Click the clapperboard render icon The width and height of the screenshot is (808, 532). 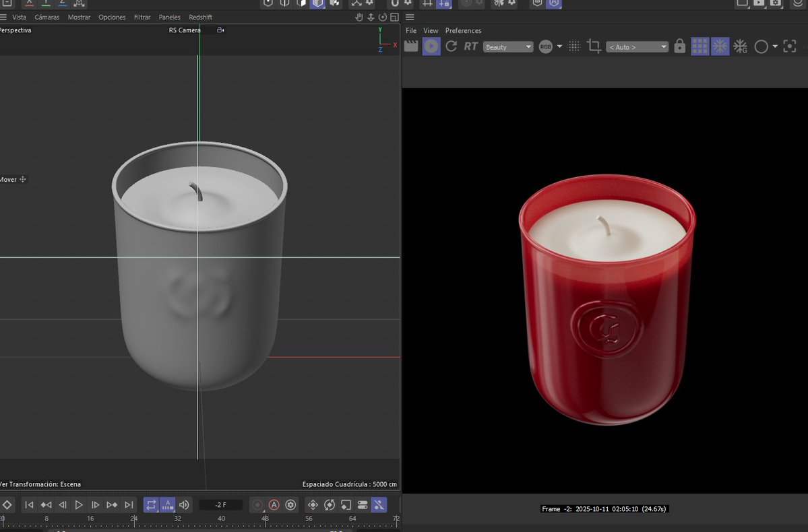pyautogui.click(x=411, y=46)
